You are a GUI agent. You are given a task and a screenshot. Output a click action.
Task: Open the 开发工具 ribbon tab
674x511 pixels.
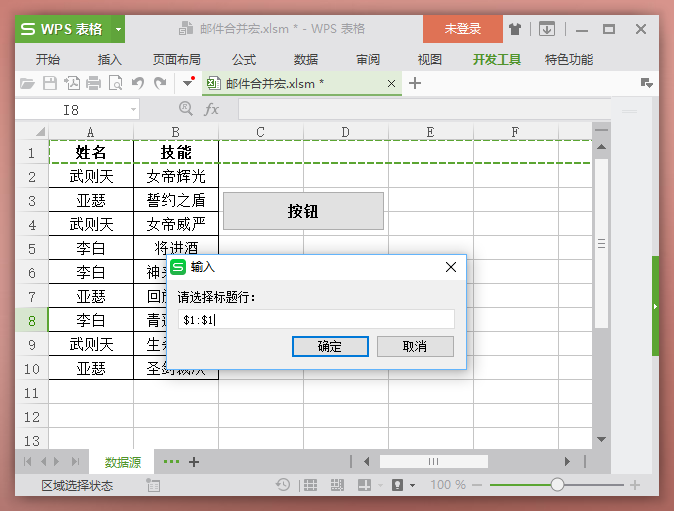497,59
